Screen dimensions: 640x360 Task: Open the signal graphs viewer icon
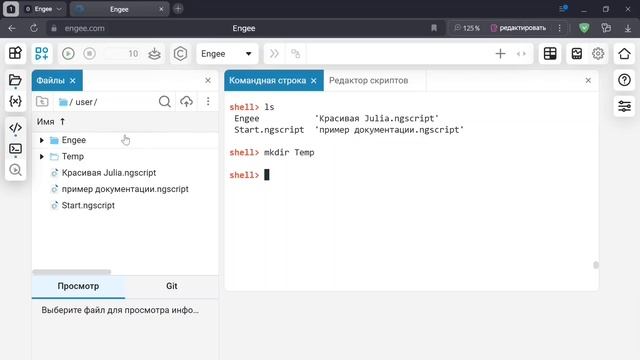coord(577,53)
